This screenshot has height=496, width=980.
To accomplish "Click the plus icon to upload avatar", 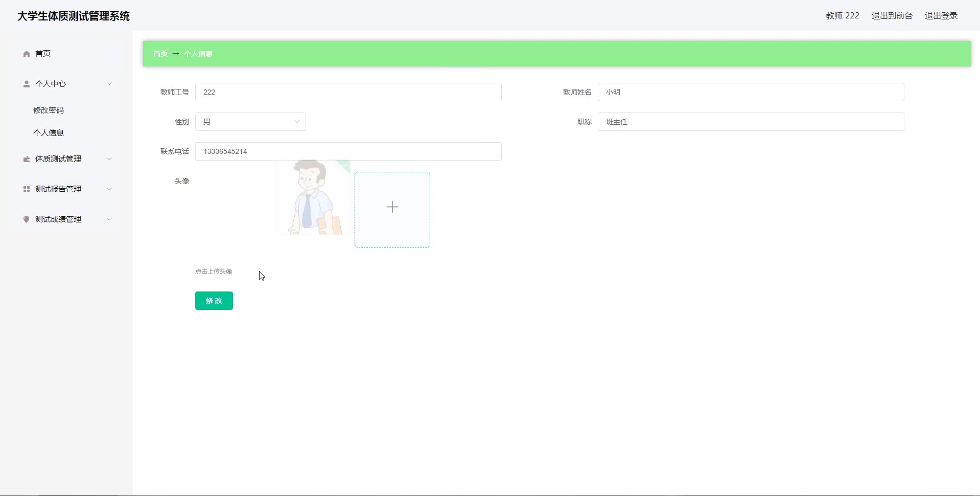I will click(392, 207).
